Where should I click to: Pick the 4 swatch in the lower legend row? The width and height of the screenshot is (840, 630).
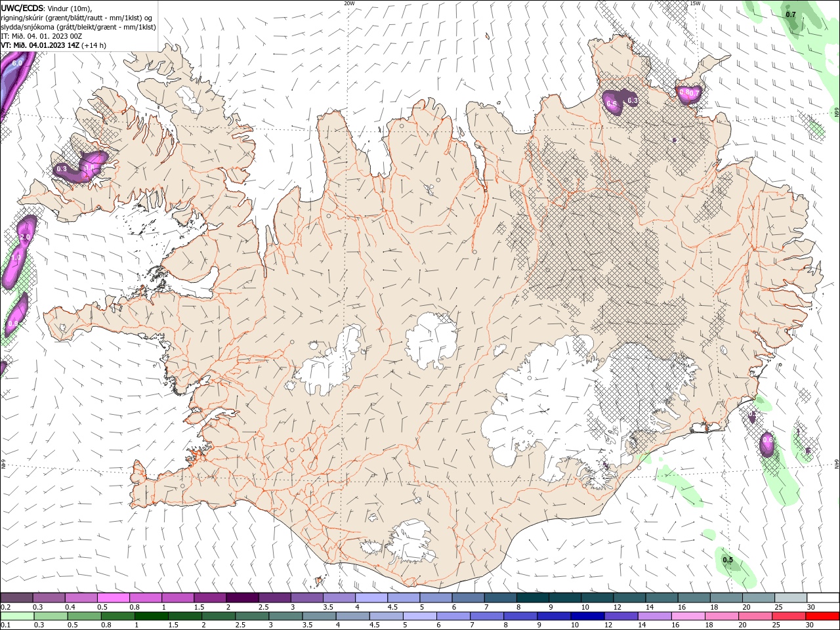click(352, 616)
